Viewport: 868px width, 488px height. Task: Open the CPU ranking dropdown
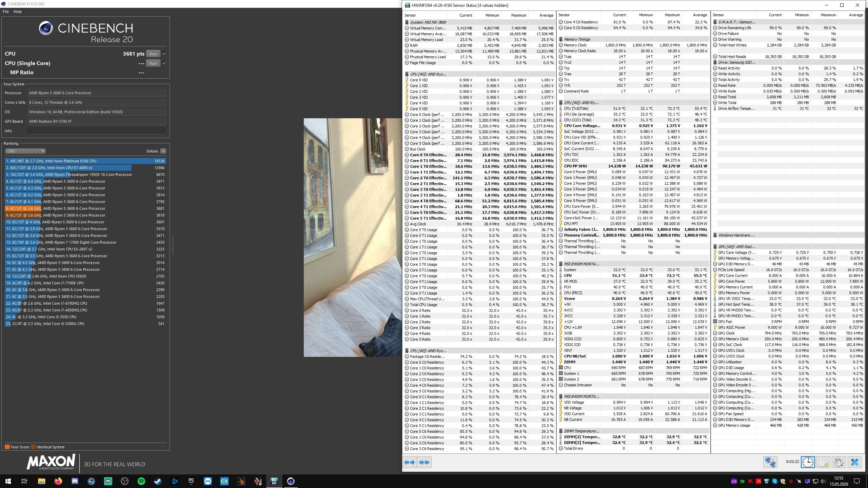25,151
